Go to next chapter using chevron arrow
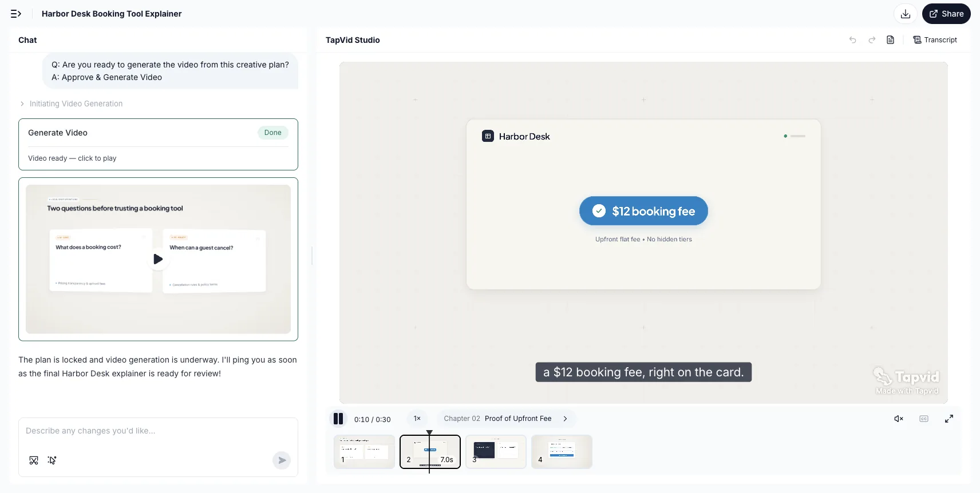This screenshot has height=493, width=980. pyautogui.click(x=565, y=419)
